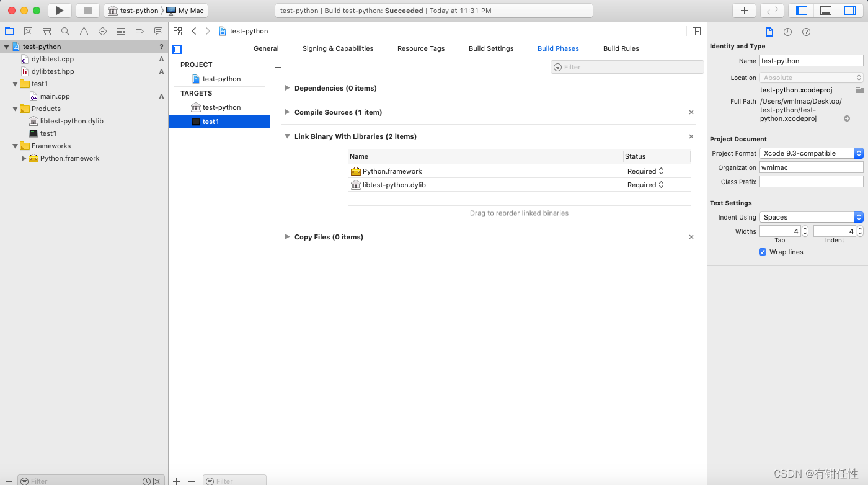Click the build phases Filter field
Viewport: 868px width, 485px height.
[627, 67]
